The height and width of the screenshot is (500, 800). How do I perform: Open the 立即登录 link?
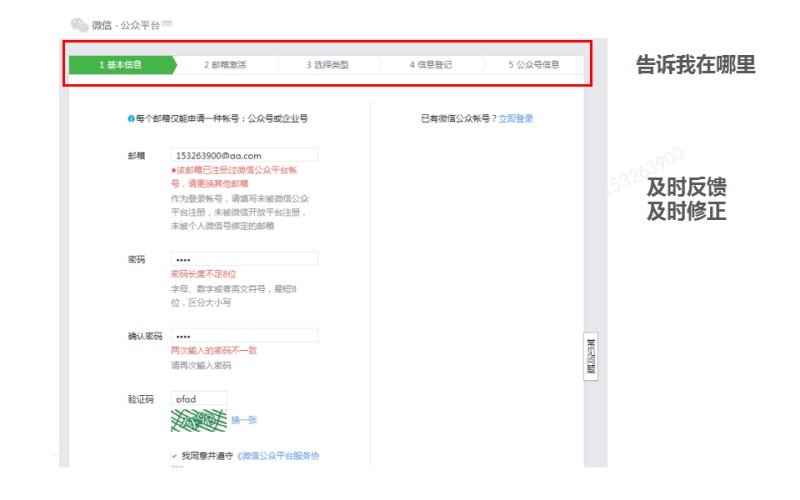click(x=516, y=118)
